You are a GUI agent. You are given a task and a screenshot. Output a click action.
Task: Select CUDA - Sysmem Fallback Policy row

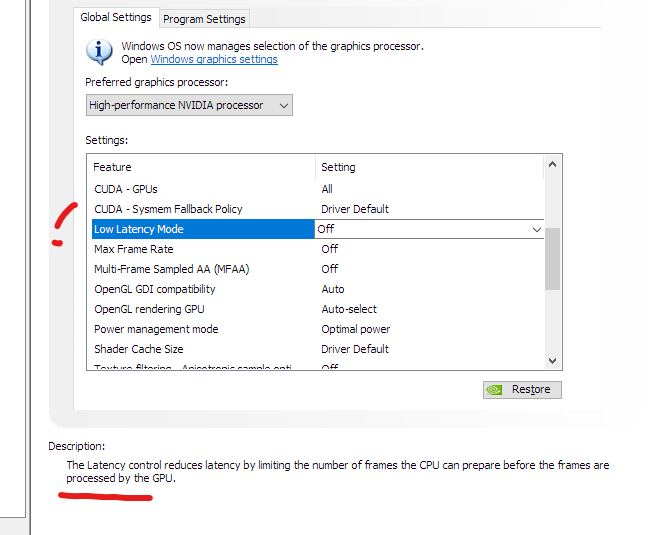pos(318,209)
